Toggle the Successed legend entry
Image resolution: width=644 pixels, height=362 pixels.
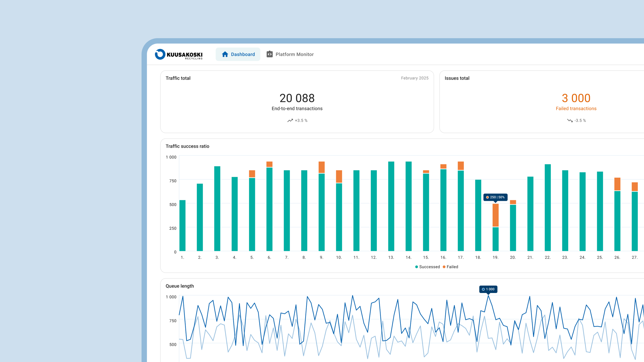pyautogui.click(x=427, y=267)
